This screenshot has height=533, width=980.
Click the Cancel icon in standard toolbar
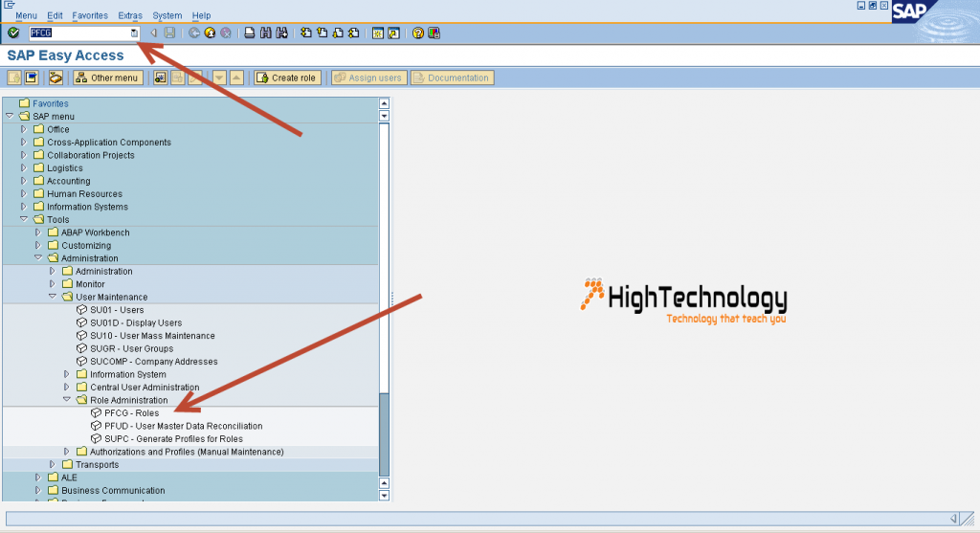(226, 33)
